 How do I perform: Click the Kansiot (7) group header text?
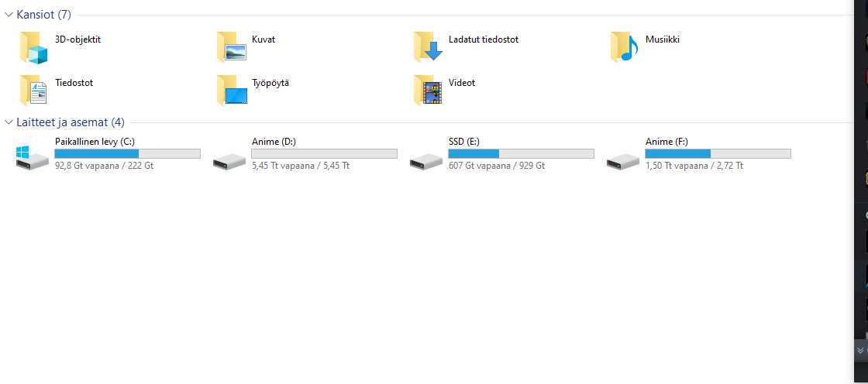point(43,15)
